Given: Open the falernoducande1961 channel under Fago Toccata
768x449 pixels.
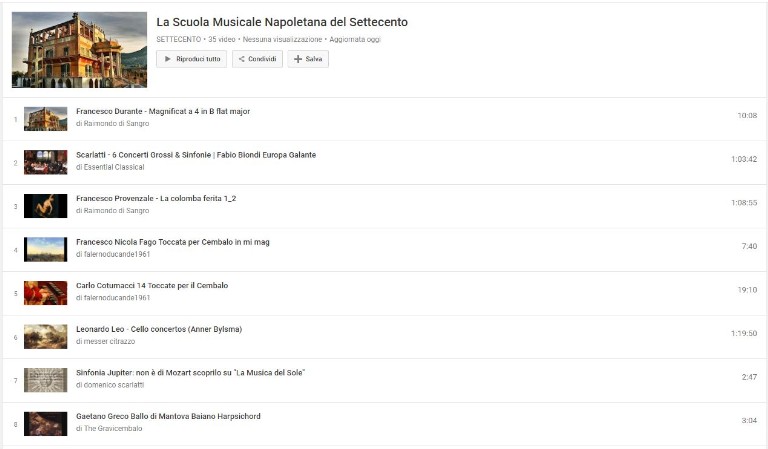Looking at the screenshot, I should coord(117,255).
